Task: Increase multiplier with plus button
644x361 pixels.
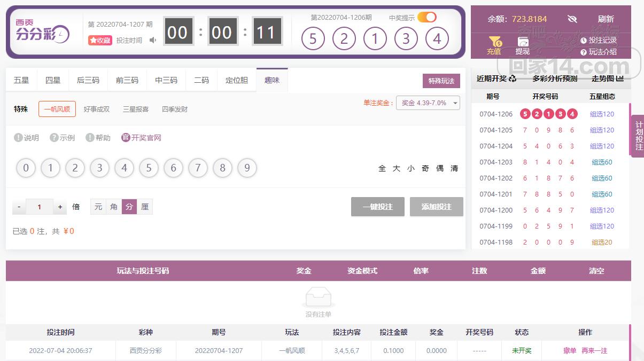Action: pos(60,207)
